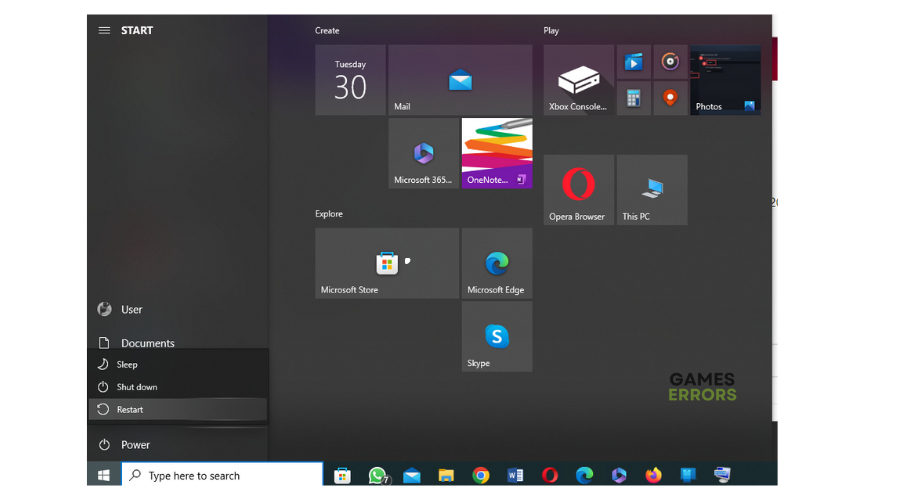Launch the Calculator small tile
The height and width of the screenshot is (500, 900).
coord(634,98)
